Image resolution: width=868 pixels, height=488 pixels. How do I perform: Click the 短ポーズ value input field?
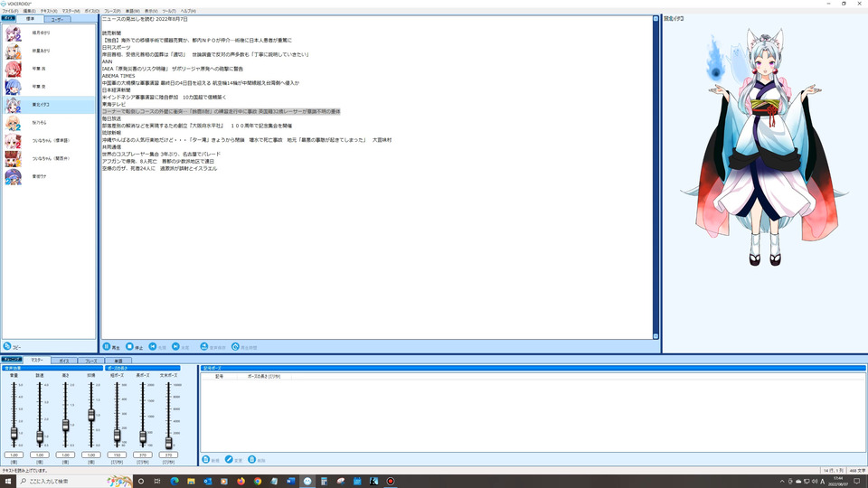coord(117,455)
